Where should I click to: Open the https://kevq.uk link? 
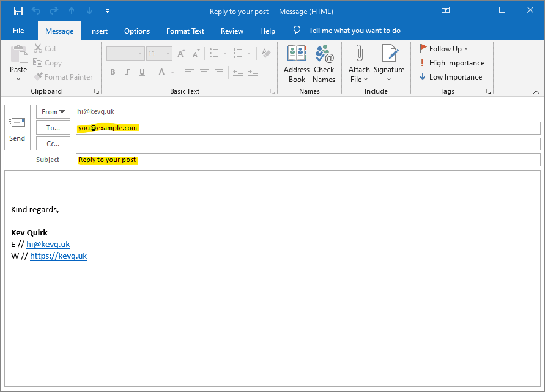[59, 256]
